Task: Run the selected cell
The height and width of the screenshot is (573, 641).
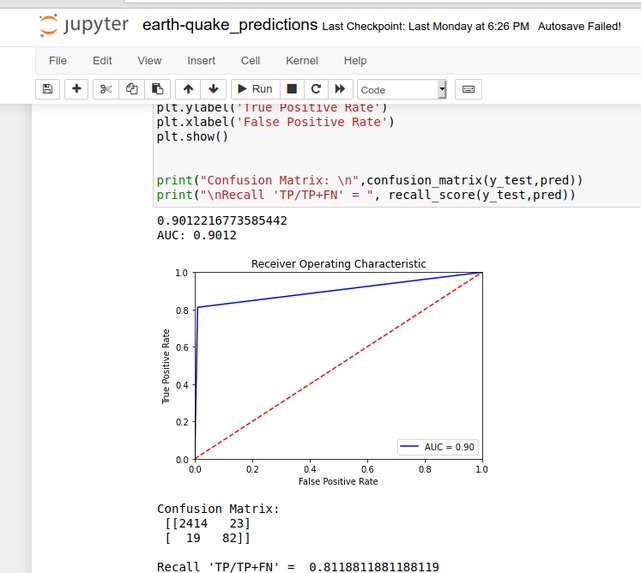Action: [x=256, y=89]
